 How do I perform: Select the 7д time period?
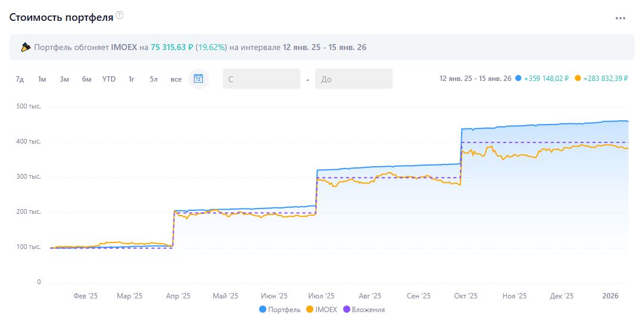pyautogui.click(x=20, y=79)
